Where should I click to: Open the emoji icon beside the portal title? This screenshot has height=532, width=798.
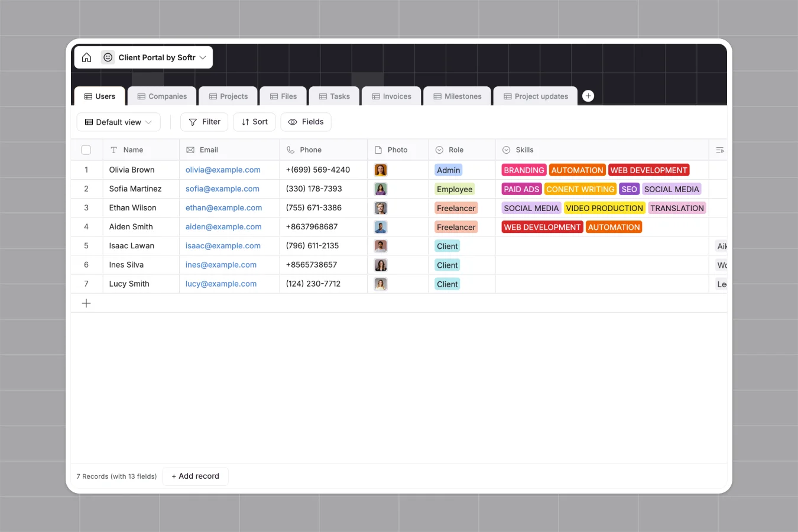point(108,57)
